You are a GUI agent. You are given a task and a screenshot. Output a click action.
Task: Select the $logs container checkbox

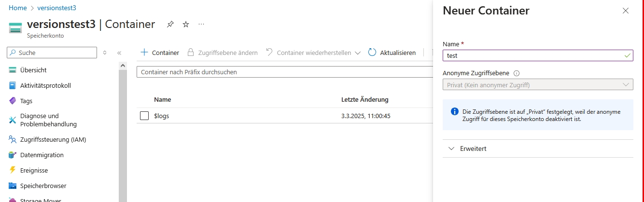[144, 116]
